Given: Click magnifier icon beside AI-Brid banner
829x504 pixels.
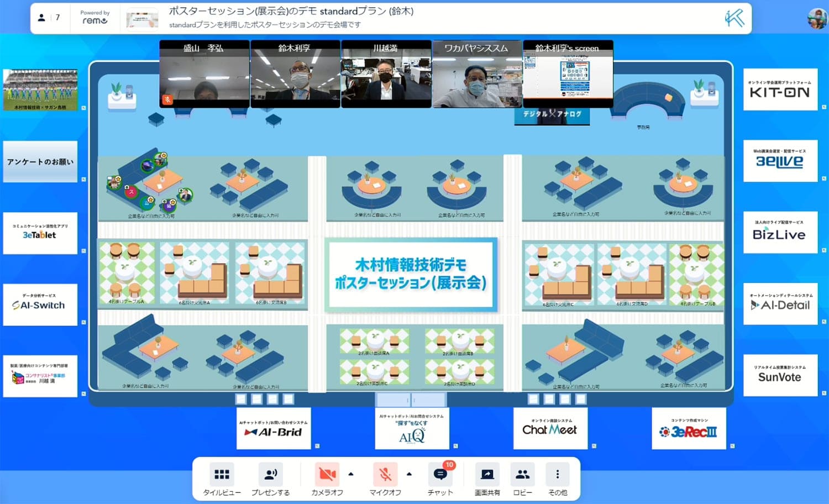Looking at the screenshot, I should (x=317, y=446).
